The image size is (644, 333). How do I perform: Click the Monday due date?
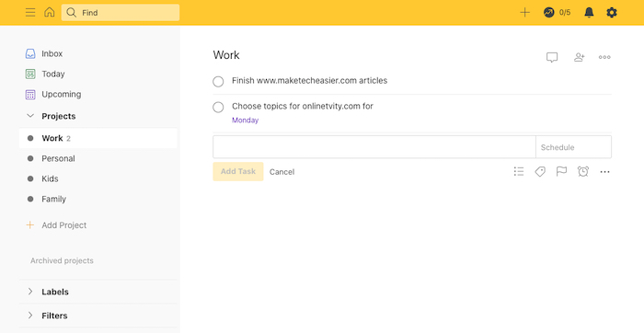point(246,121)
